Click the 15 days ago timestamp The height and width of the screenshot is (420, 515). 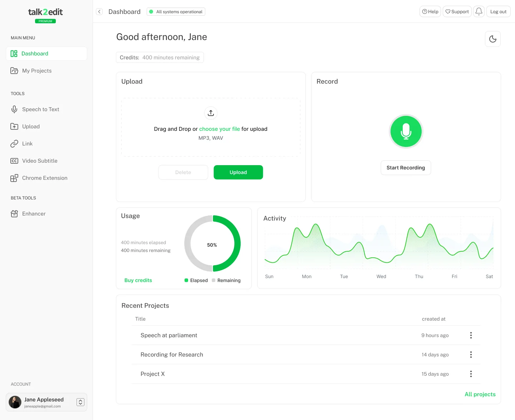click(x=435, y=374)
